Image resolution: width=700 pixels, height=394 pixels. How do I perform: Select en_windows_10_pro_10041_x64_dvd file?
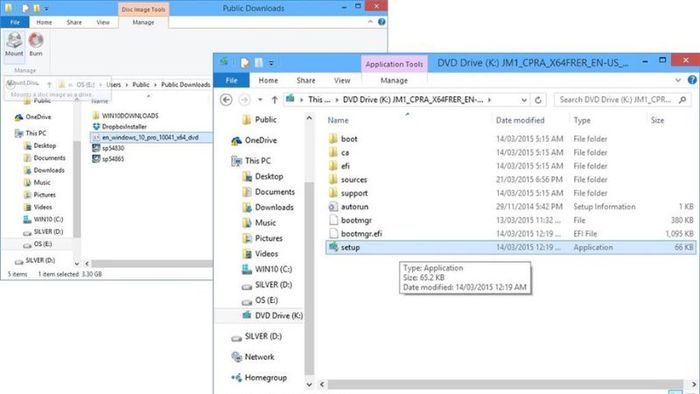click(150, 137)
